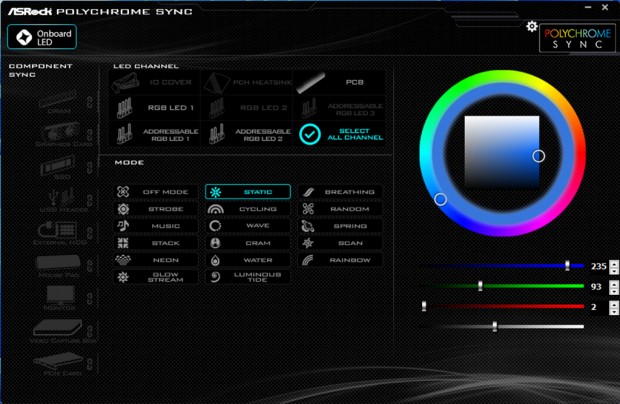The width and height of the screenshot is (620, 404).
Task: Click the green channel slider handle
Action: pyautogui.click(x=480, y=286)
